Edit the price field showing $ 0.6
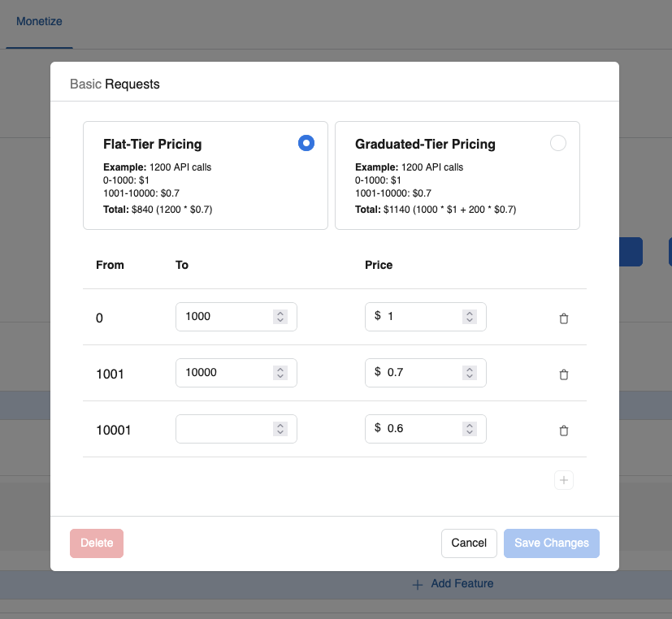Viewport: 672px width, 619px height. click(426, 429)
